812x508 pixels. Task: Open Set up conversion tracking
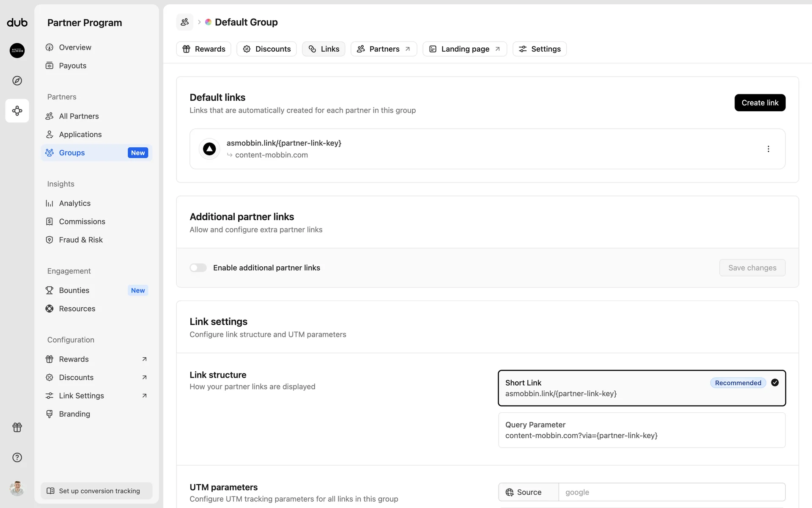click(96, 491)
